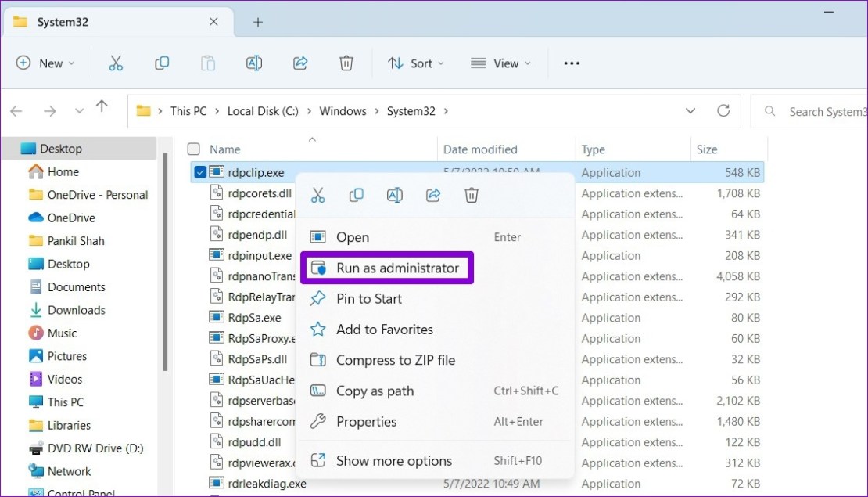
Task: Select the RdpSa.exe file
Action: click(x=254, y=318)
